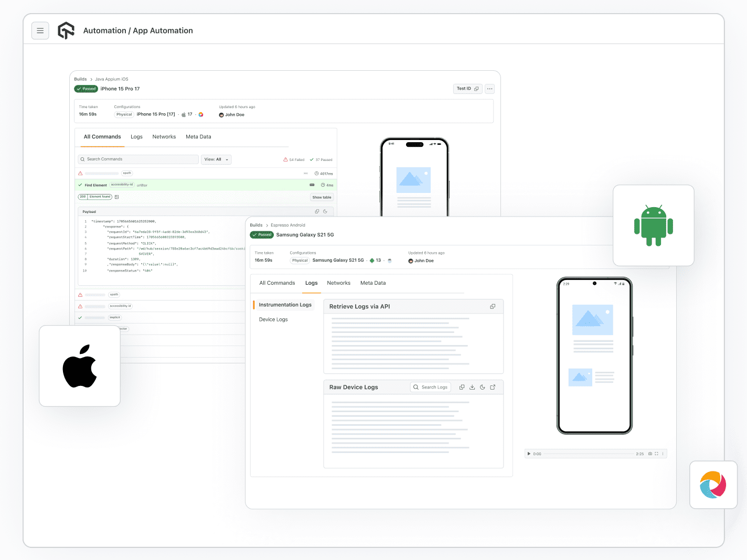The height and width of the screenshot is (560, 747).
Task: Filter commands by the 54 Failed status
Action: [x=294, y=160]
